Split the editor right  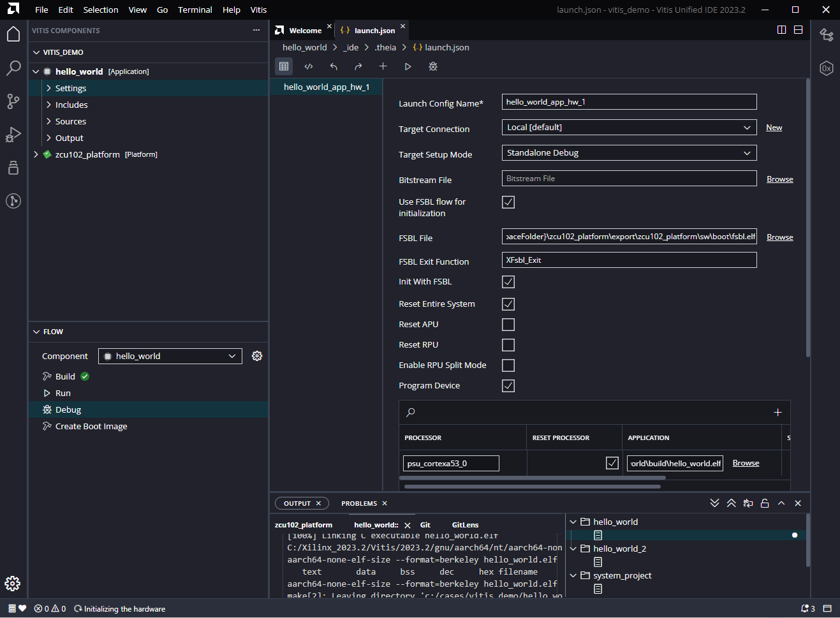781,30
